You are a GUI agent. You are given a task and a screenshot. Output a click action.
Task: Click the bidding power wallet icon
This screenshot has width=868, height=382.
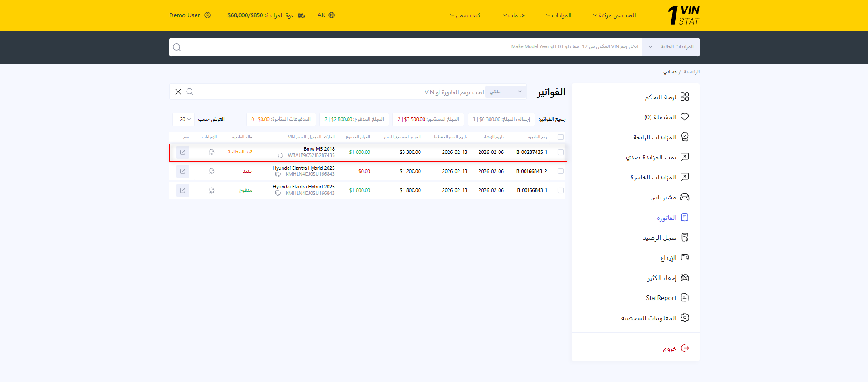coord(302,15)
